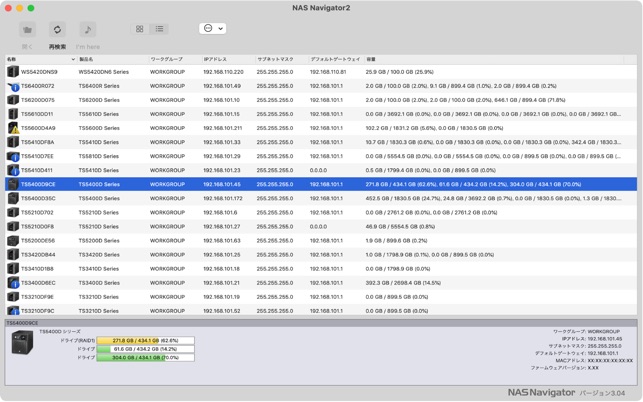Toggle sort arrow in 名称 column header
The height and width of the screenshot is (402, 643).
coord(73,59)
